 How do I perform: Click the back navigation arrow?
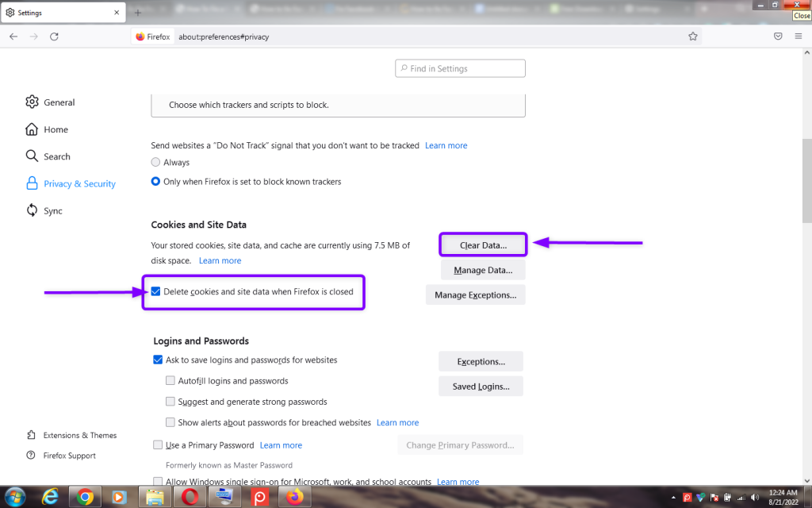(13, 37)
